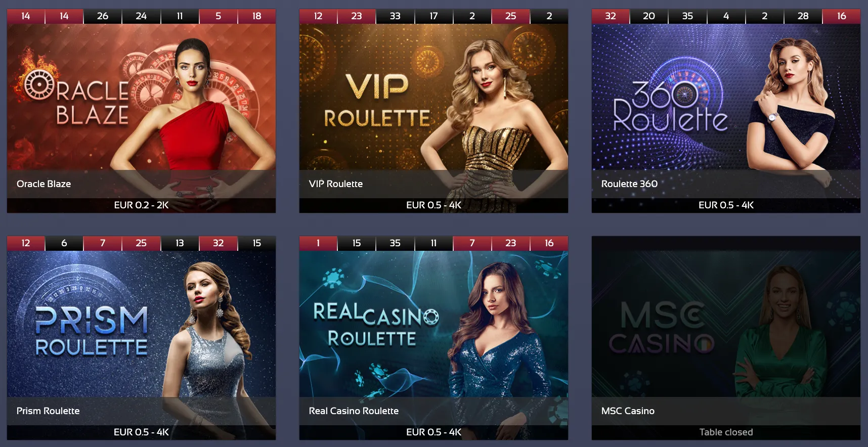Click the MSC Casino title label
This screenshot has height=447, width=868.
[x=628, y=411]
